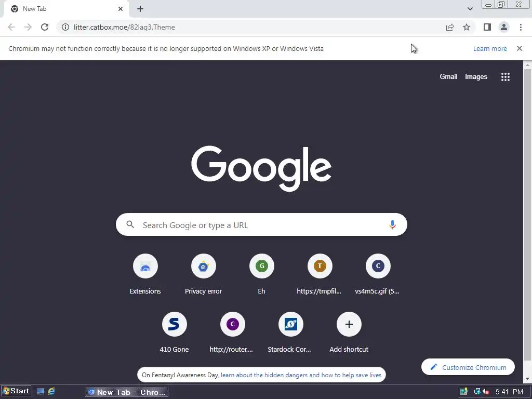Launch Internet Explorer from quick launch

(51, 392)
